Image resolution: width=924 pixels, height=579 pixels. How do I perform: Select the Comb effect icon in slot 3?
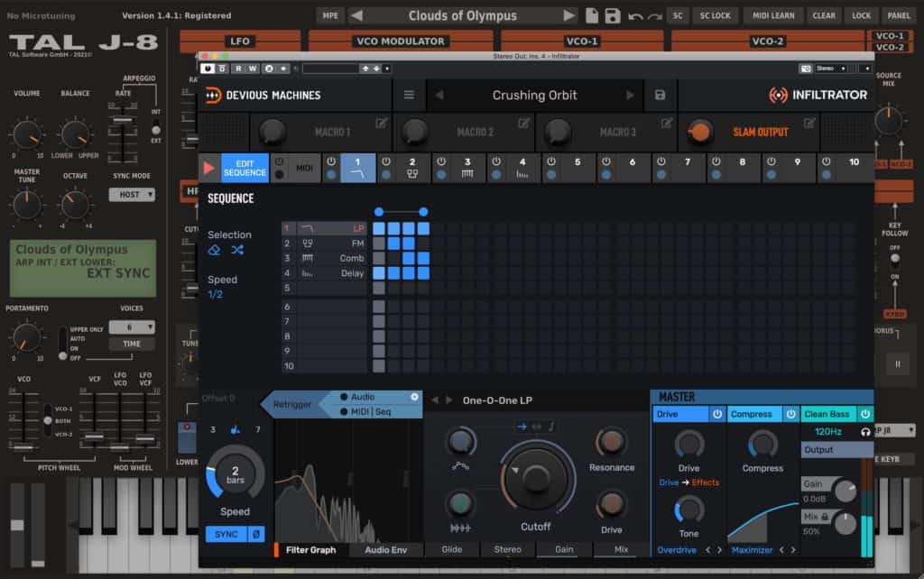(x=308, y=258)
